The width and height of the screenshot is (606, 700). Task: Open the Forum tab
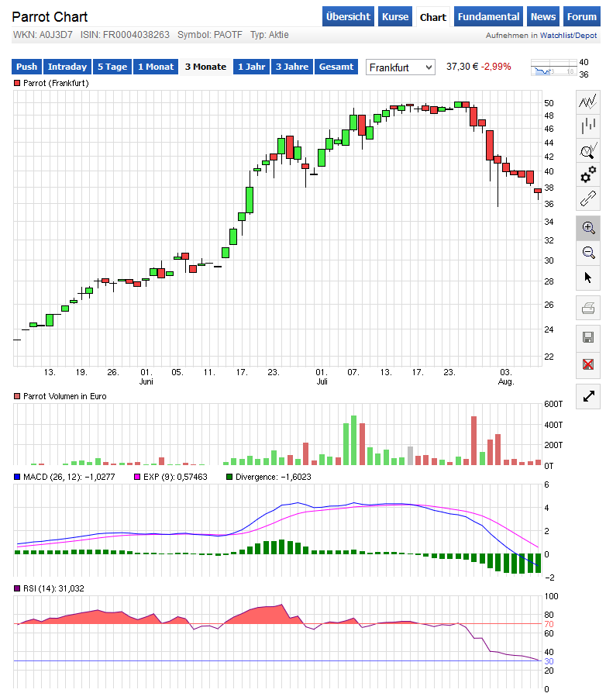(x=581, y=16)
